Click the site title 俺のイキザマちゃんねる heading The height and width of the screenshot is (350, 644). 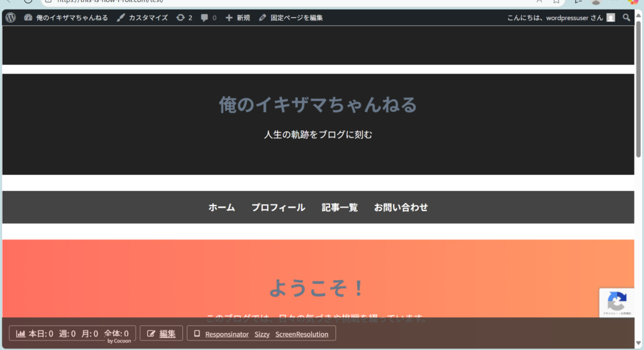point(318,104)
